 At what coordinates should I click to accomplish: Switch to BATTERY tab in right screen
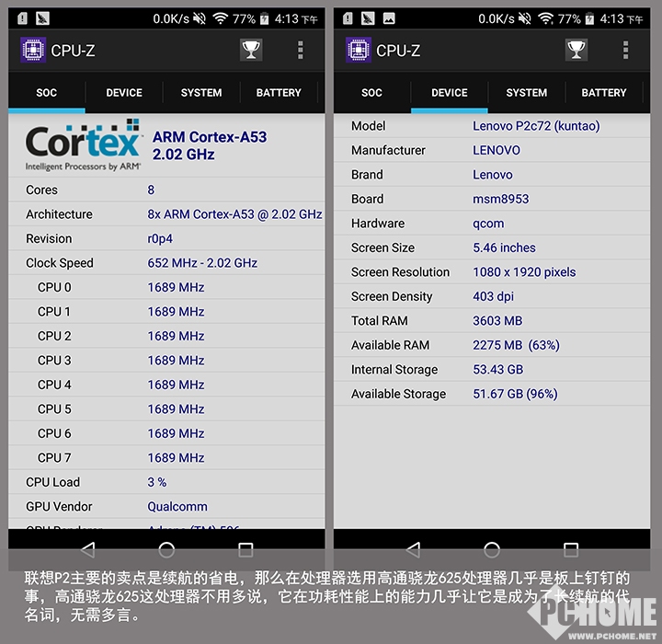click(604, 93)
